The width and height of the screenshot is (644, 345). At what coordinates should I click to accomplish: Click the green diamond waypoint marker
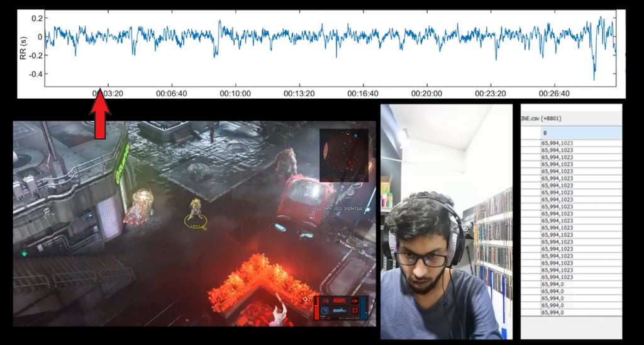point(25,254)
